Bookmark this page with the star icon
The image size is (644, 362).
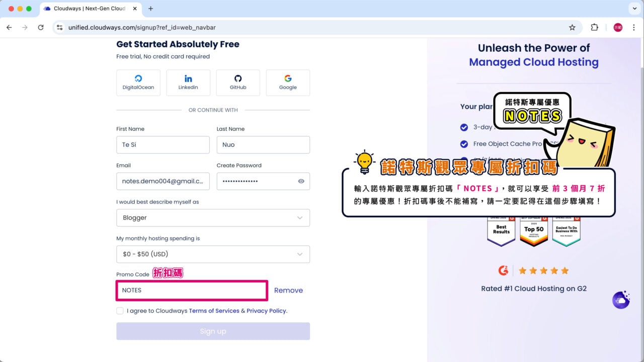[572, 28]
